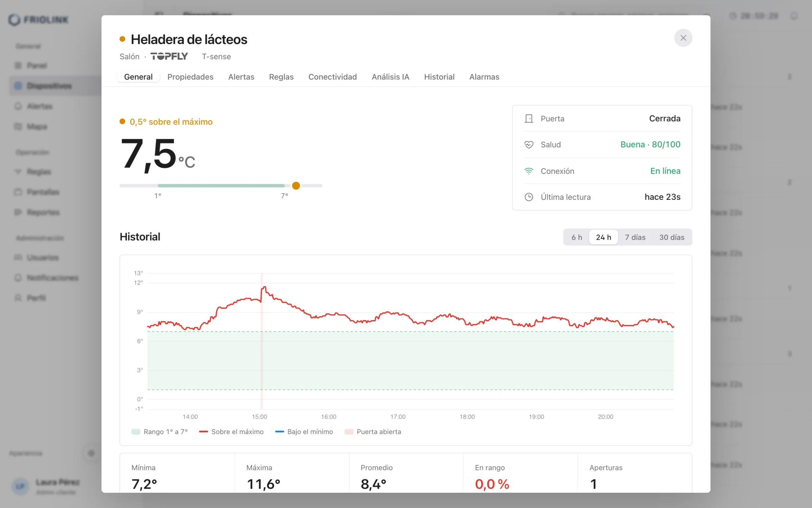Click the '0,5° sobre el máximo' warning text

pos(171,122)
